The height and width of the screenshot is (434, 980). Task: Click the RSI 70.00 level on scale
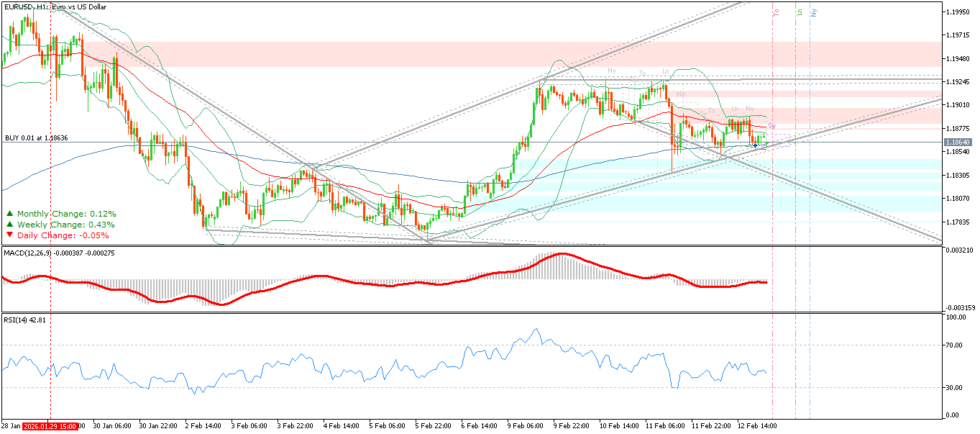coord(955,345)
